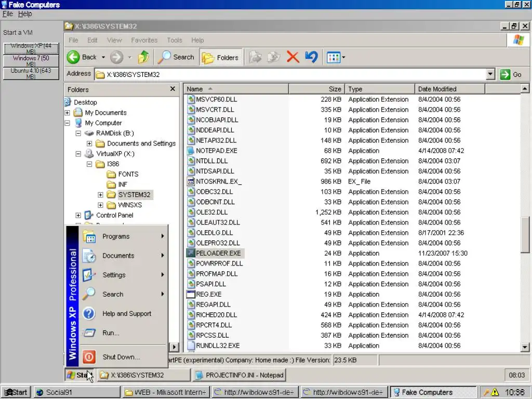Open the explorer Tools menu
This screenshot has width=532, height=399.
pos(175,40)
